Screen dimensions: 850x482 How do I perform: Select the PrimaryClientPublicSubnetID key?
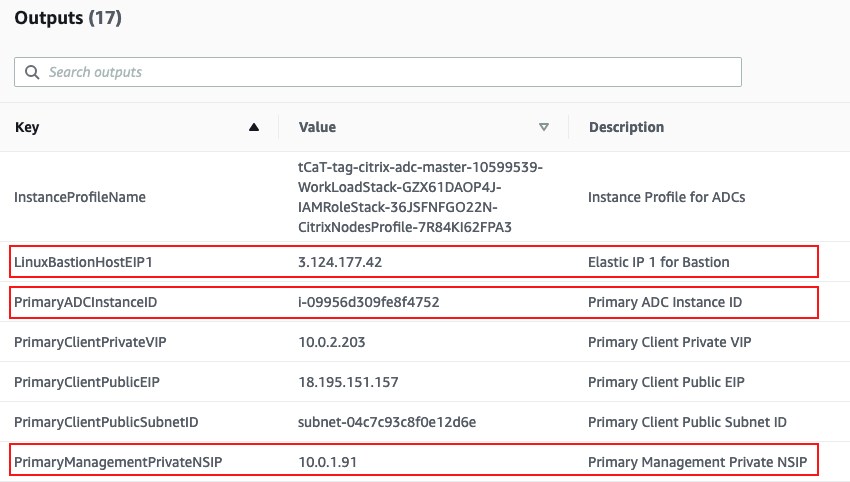(x=106, y=422)
